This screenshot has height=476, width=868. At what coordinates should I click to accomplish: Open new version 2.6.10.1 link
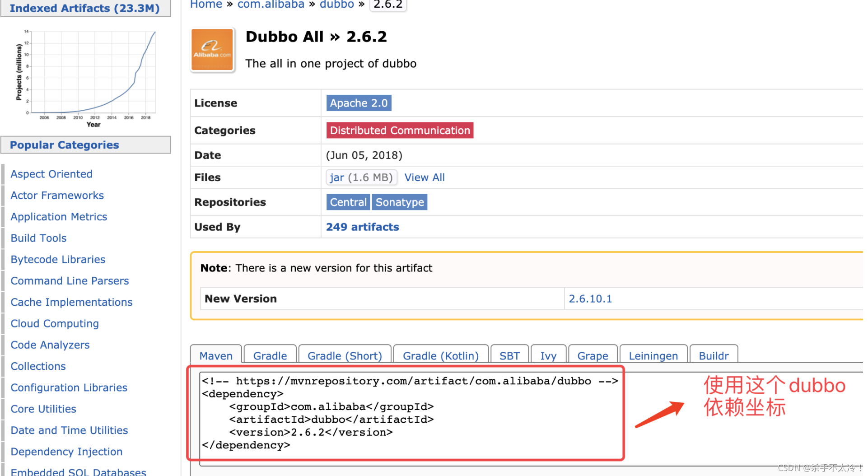point(590,299)
